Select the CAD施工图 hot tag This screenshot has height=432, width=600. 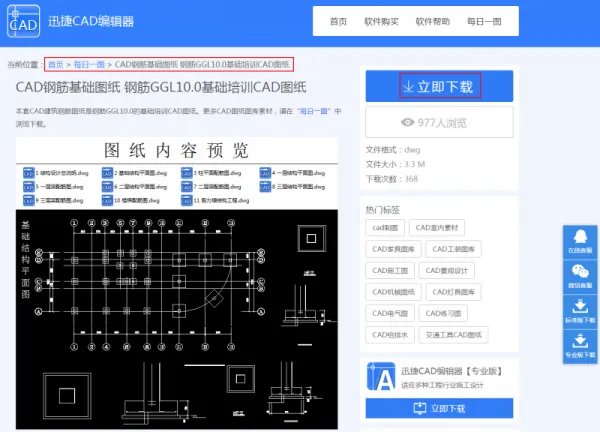(x=390, y=271)
